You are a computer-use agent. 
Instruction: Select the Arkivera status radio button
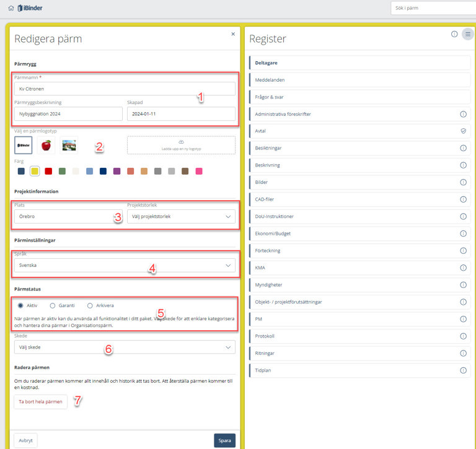[90, 305]
